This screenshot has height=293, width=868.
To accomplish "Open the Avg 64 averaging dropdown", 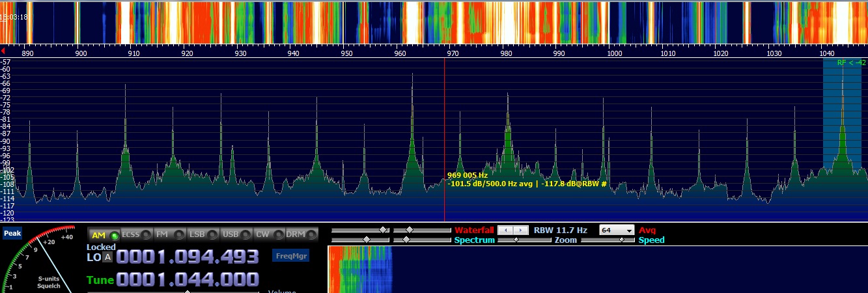I will coord(617,230).
